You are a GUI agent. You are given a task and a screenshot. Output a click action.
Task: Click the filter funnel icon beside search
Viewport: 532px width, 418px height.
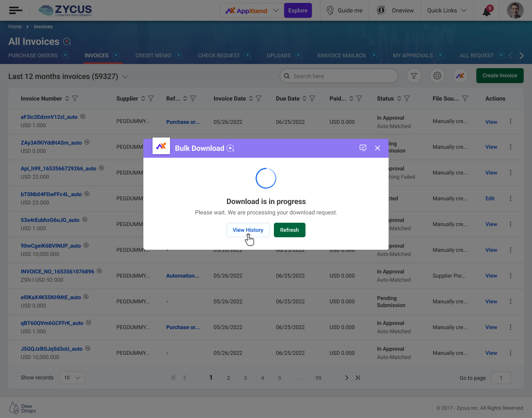coord(414,76)
